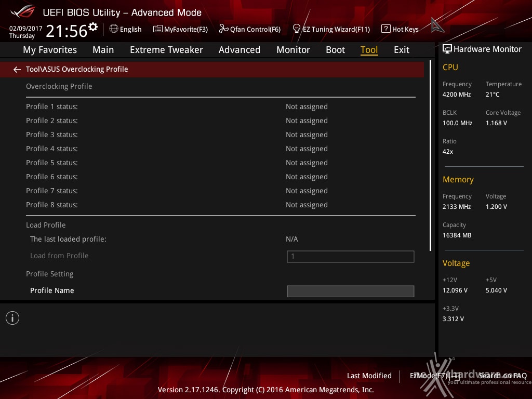Image resolution: width=532 pixels, height=399 pixels.
Task: Click the MyFavorite(F3) list icon
Action: coord(157,29)
